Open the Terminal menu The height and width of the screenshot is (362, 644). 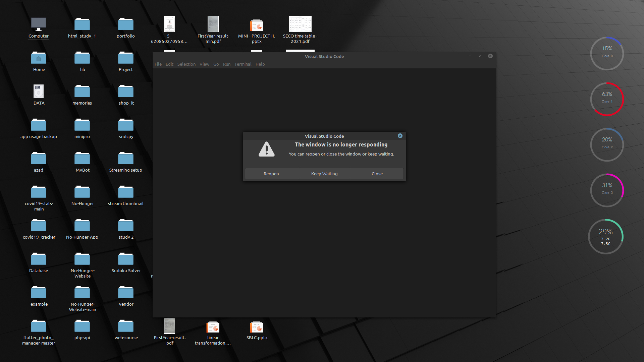click(x=243, y=64)
